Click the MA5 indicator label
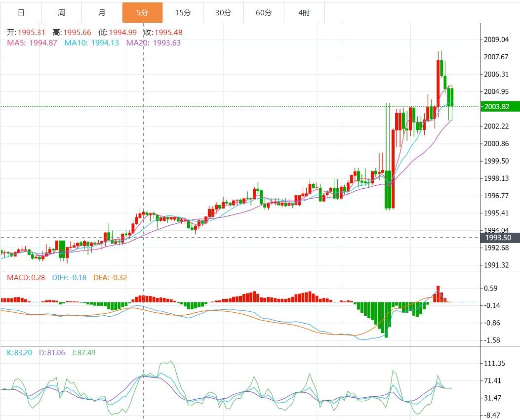 pyautogui.click(x=32, y=42)
